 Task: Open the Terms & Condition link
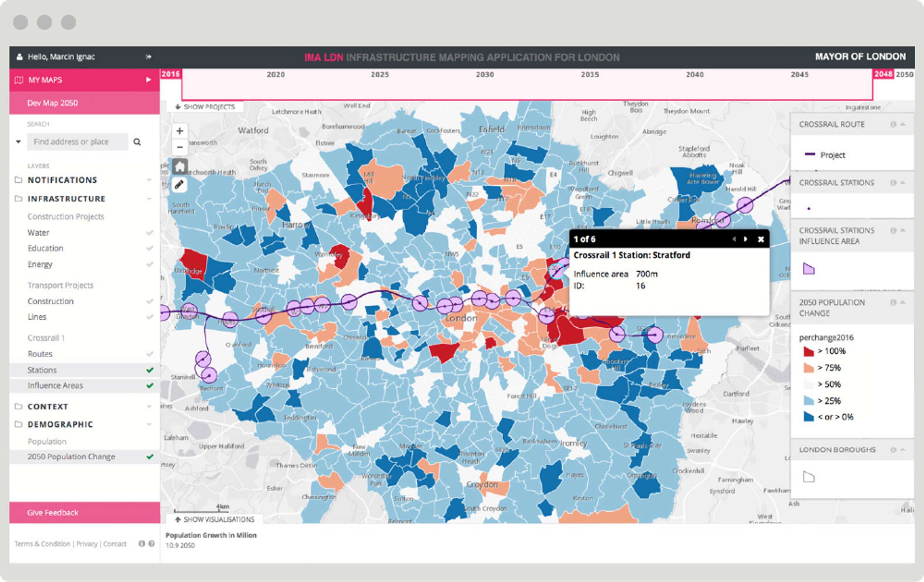pos(42,544)
